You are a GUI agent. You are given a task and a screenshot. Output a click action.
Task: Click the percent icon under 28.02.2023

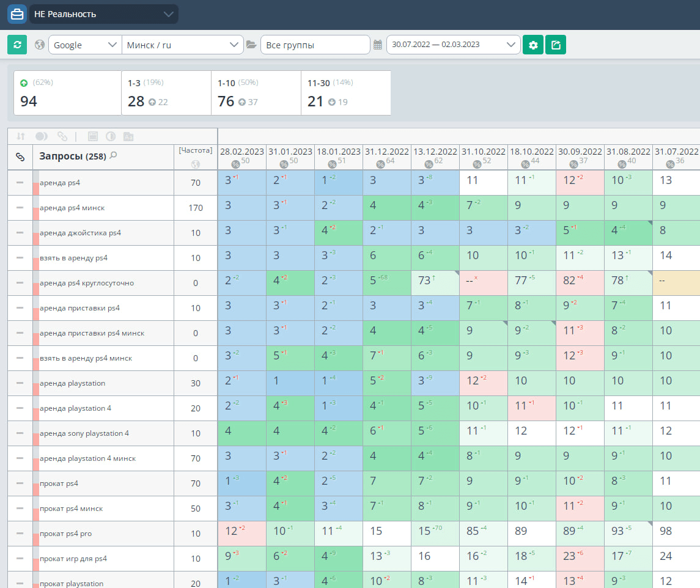click(235, 164)
